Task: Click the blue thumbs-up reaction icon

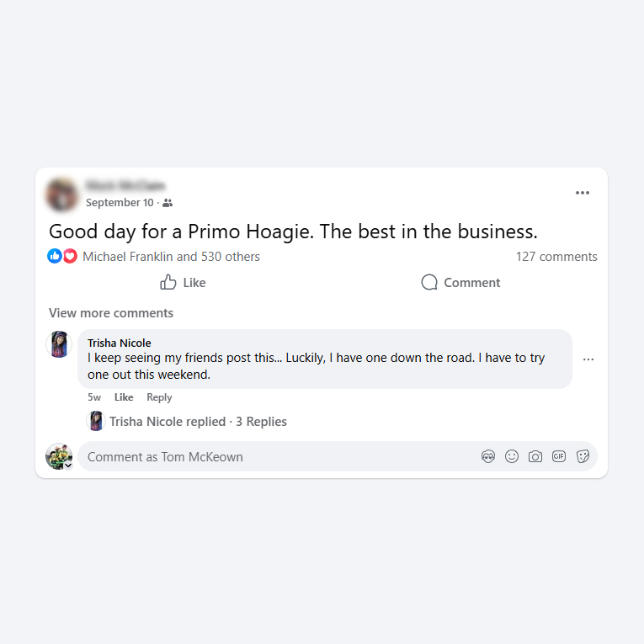Action: click(55, 256)
